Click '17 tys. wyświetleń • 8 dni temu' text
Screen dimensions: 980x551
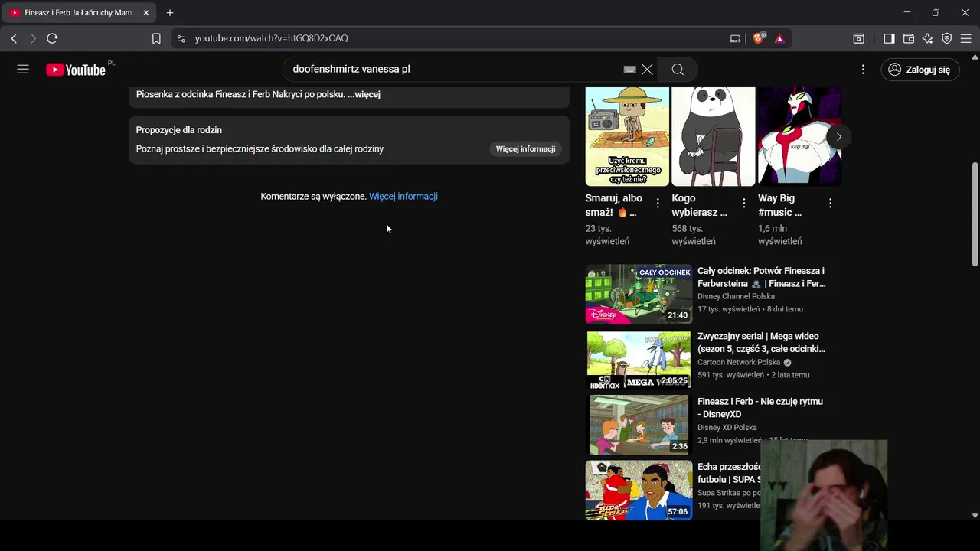750,309
